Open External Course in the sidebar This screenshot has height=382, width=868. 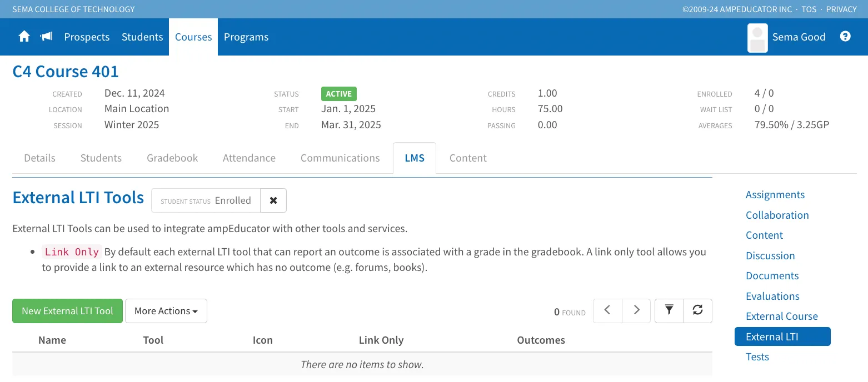click(782, 316)
